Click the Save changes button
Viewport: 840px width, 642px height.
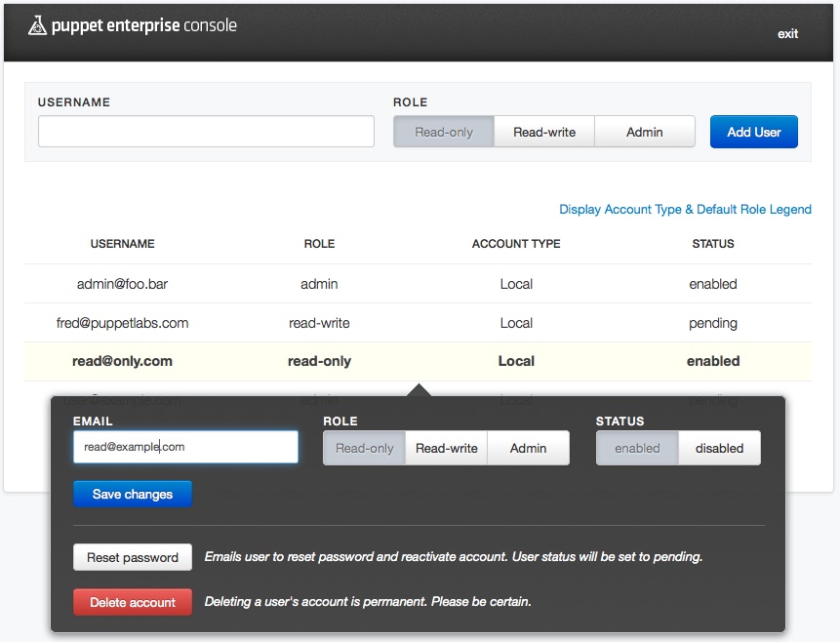pyautogui.click(x=133, y=495)
